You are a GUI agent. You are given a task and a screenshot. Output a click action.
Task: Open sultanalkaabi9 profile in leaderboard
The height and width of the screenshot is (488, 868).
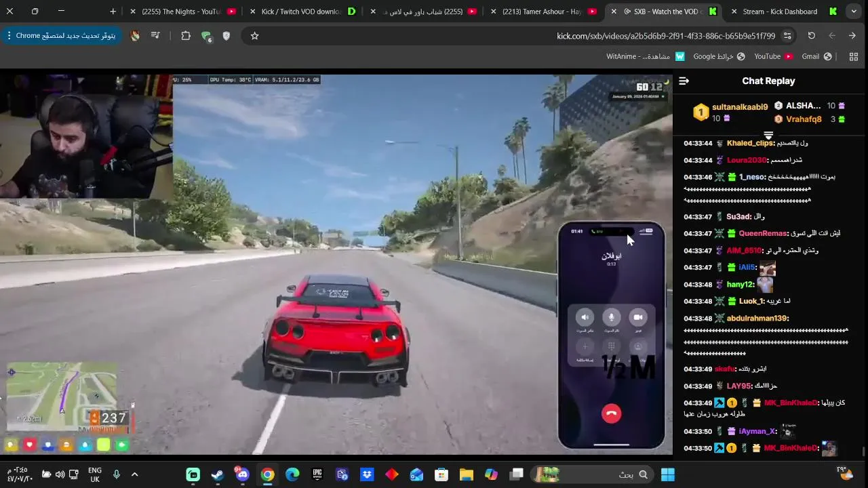[x=740, y=107]
